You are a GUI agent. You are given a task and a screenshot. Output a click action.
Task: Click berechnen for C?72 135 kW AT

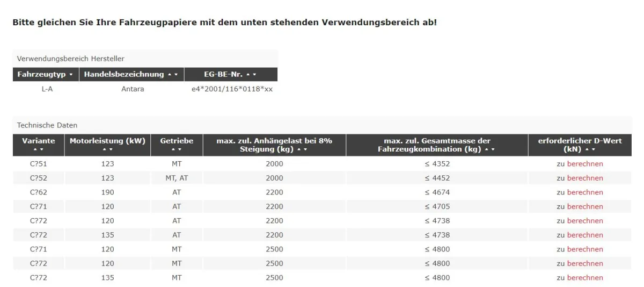point(585,235)
